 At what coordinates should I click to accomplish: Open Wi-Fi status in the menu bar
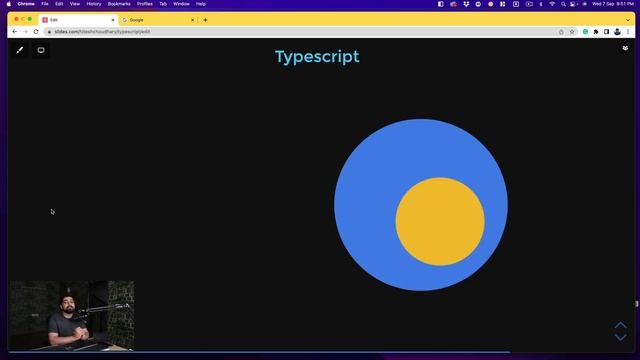click(552, 4)
